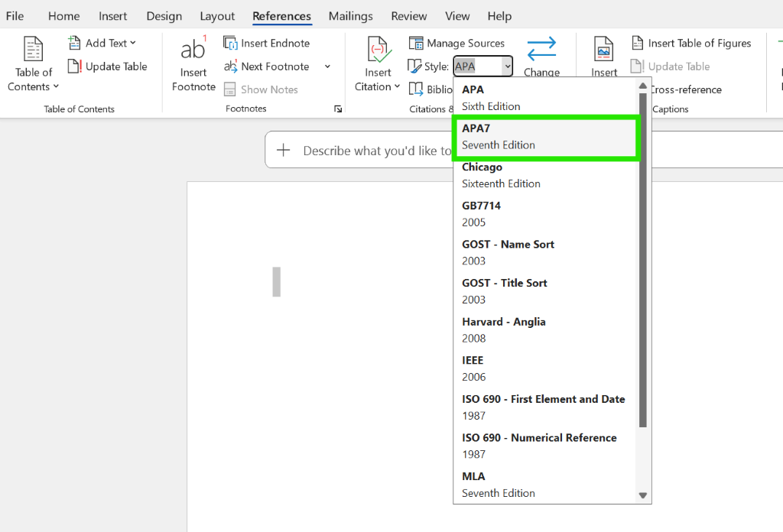This screenshot has height=532, width=783.
Task: Switch to the Home tab
Action: [x=64, y=16]
